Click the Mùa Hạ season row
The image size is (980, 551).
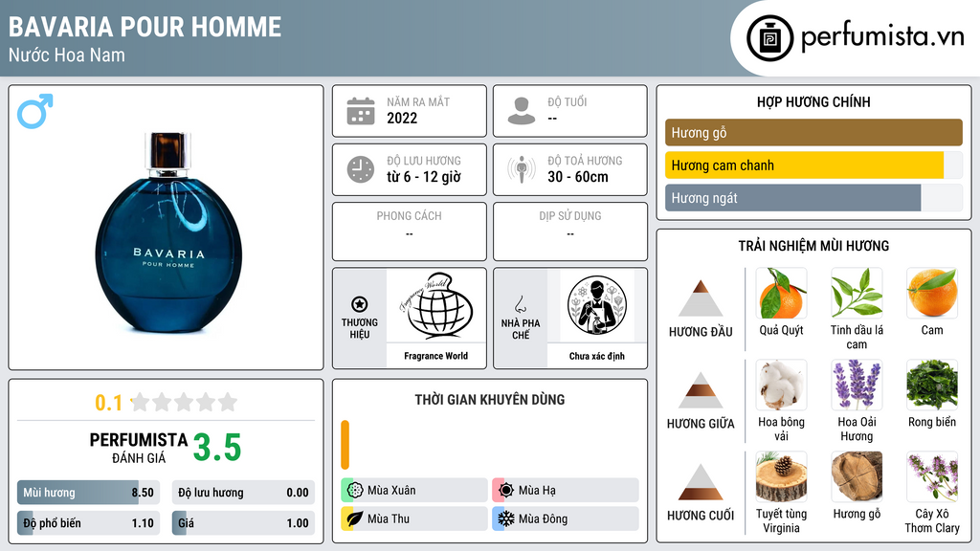coord(566,491)
